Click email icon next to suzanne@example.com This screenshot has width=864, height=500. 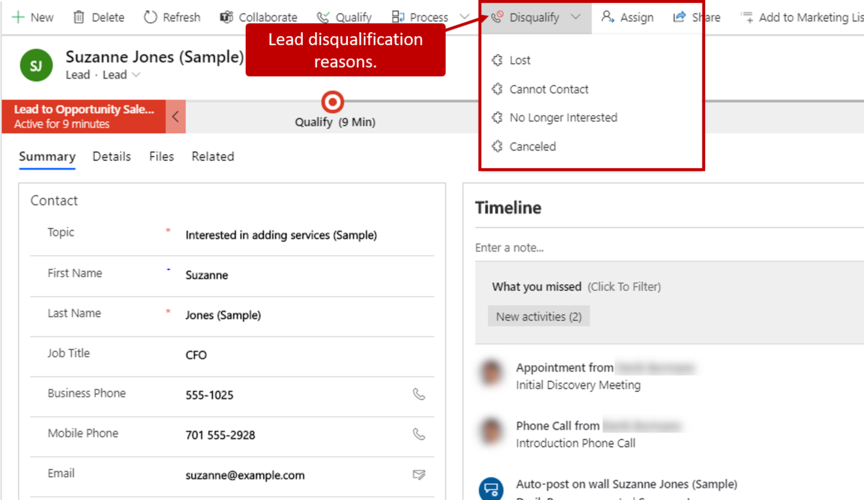[419, 474]
